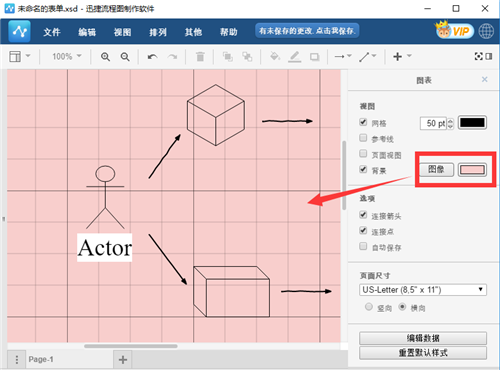Click the vertical canvas scrollbar

(344, 175)
